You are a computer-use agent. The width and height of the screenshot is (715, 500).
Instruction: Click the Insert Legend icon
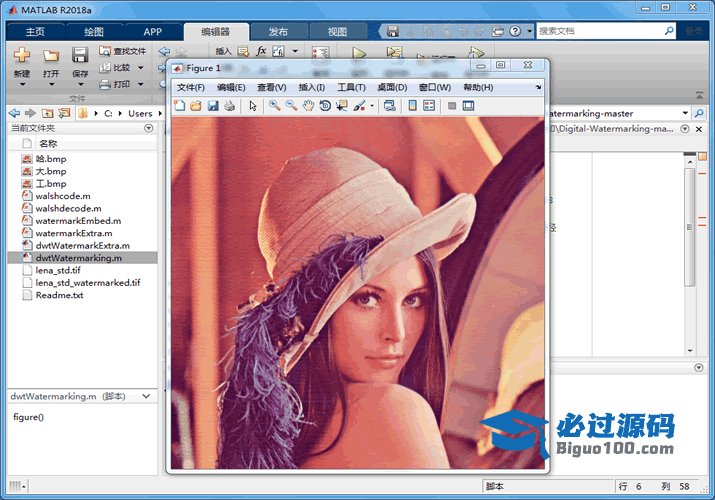[429, 106]
